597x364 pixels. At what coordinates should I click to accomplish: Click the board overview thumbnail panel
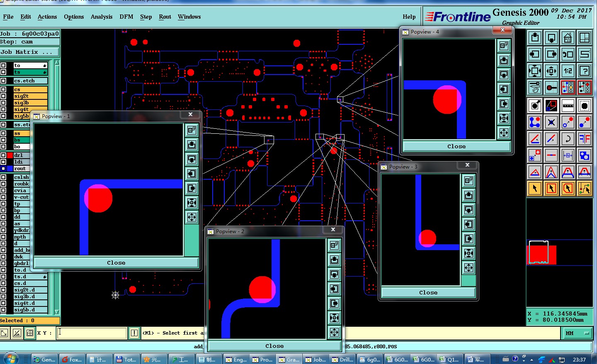pyautogui.click(x=560, y=253)
